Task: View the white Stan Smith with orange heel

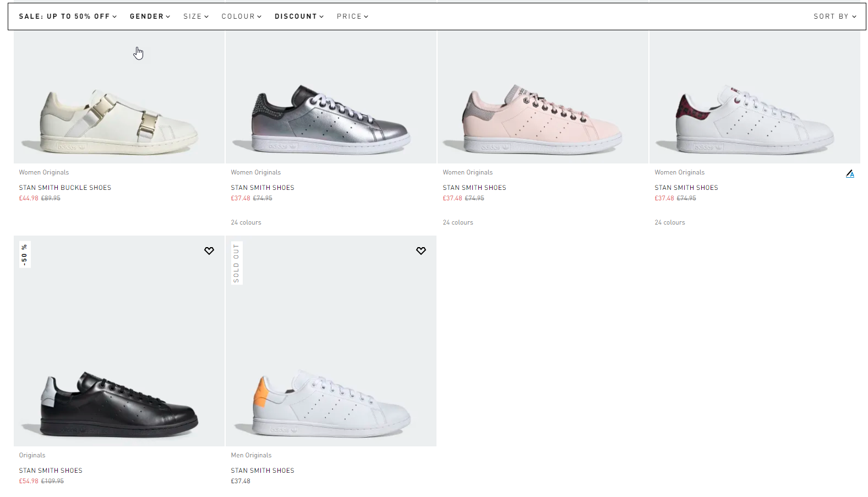Action: pos(331,341)
